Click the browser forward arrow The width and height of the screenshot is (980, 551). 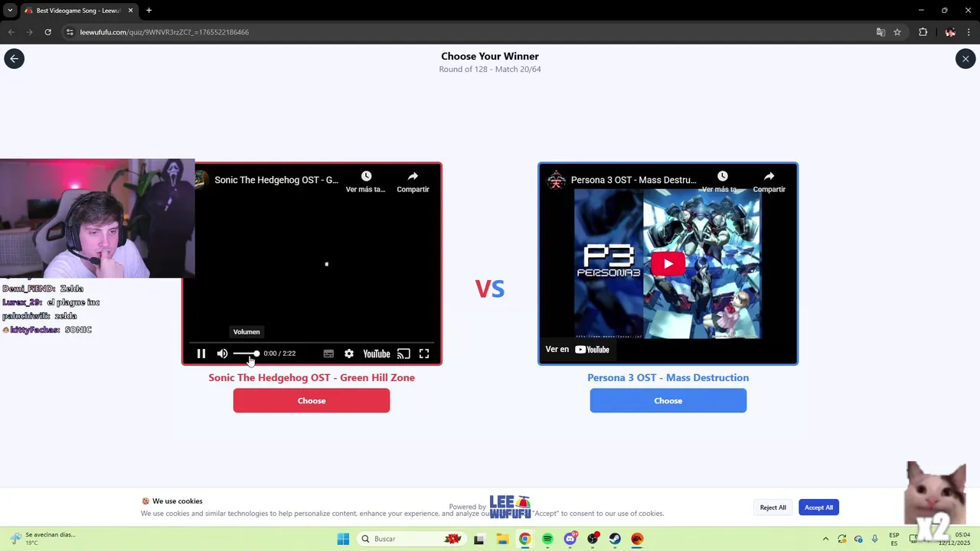[x=29, y=32]
